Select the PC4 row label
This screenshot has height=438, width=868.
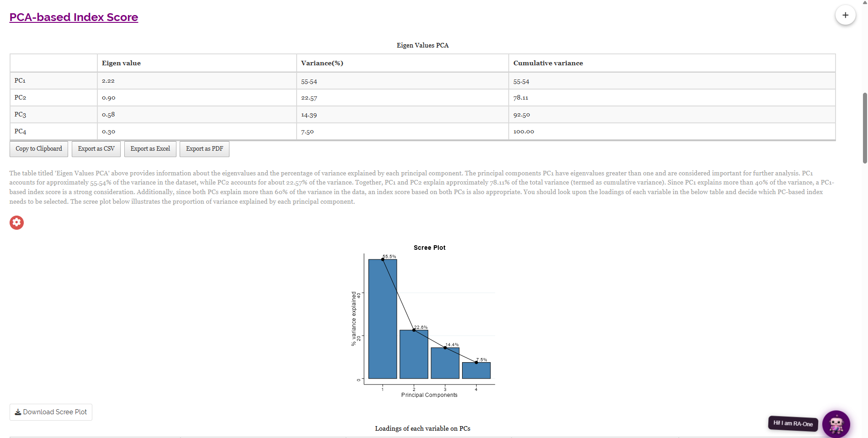[20, 132]
